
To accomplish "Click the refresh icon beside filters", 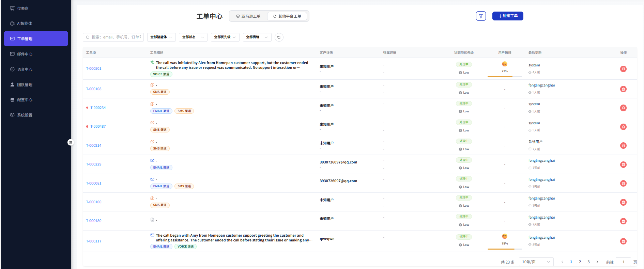I will (x=279, y=37).
